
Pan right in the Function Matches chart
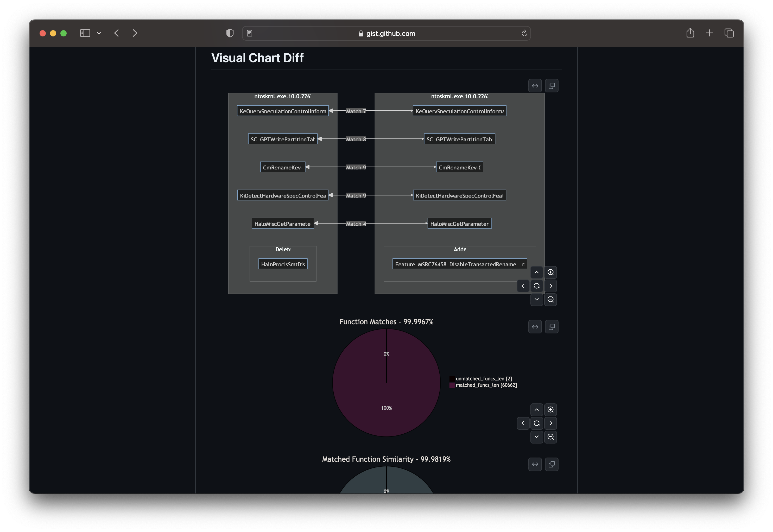(550, 423)
